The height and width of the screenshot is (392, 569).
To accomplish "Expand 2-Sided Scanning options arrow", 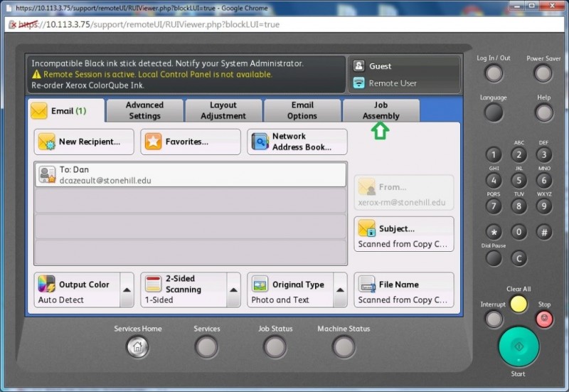I will [x=233, y=290].
